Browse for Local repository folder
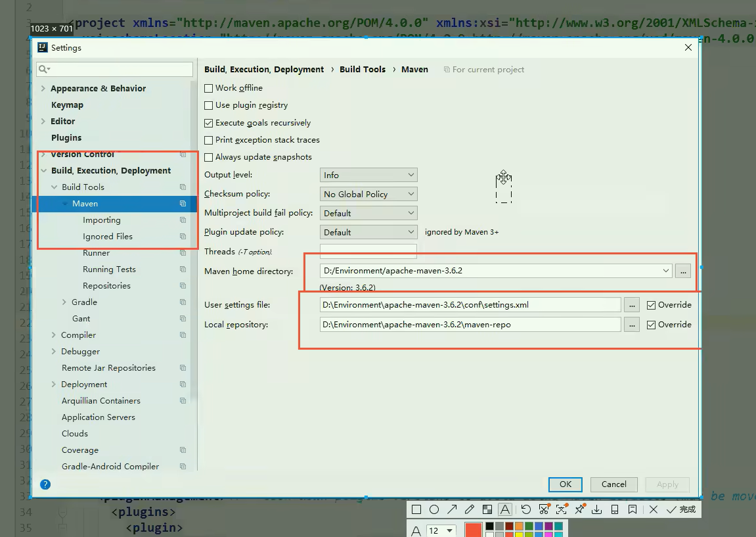This screenshot has width=756, height=537. point(632,325)
